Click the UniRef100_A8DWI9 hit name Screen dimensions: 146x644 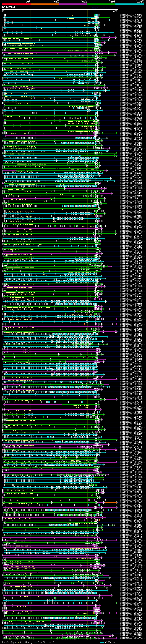(131, 605)
